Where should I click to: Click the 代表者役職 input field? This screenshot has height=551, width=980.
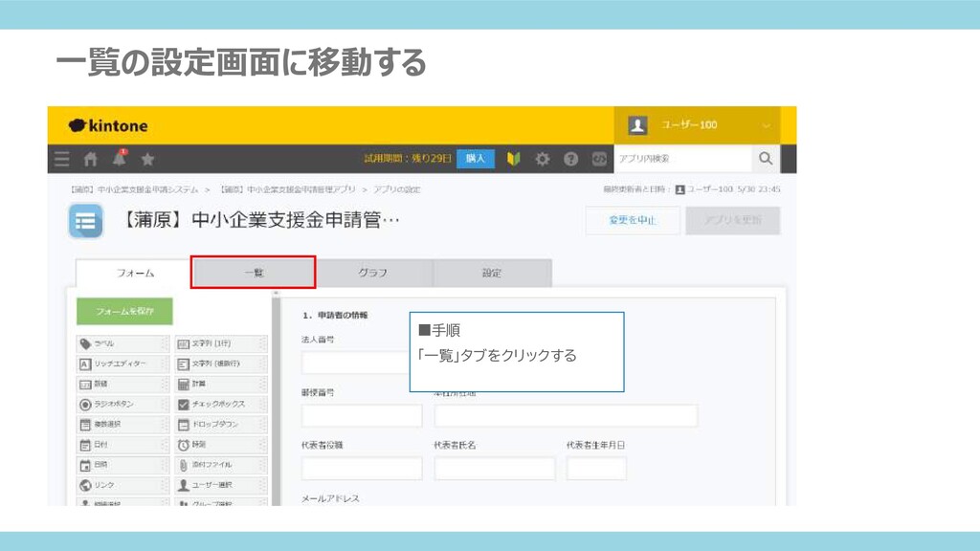click(x=362, y=469)
